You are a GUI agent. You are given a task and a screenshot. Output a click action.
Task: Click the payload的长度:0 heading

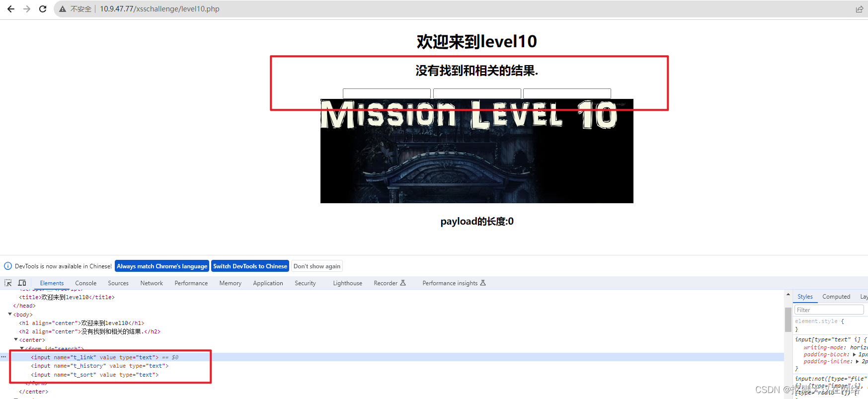pos(477,221)
